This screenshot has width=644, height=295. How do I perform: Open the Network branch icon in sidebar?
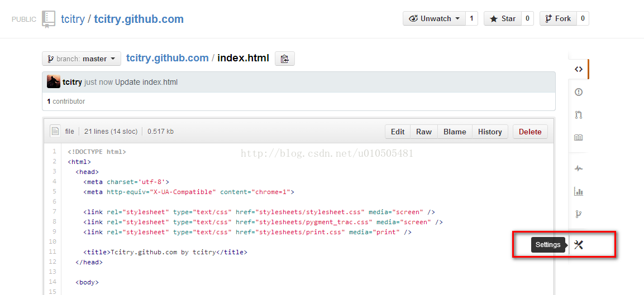coord(578,214)
